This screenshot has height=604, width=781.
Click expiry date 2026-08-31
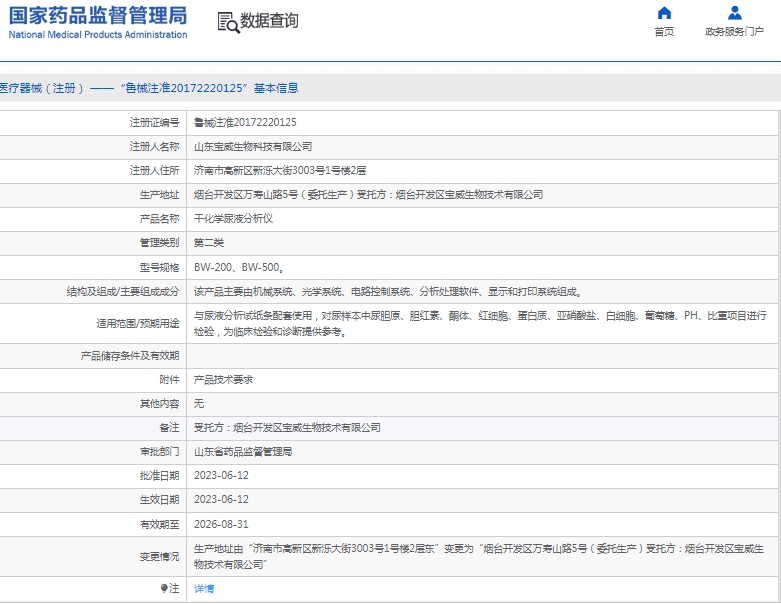click(221, 524)
